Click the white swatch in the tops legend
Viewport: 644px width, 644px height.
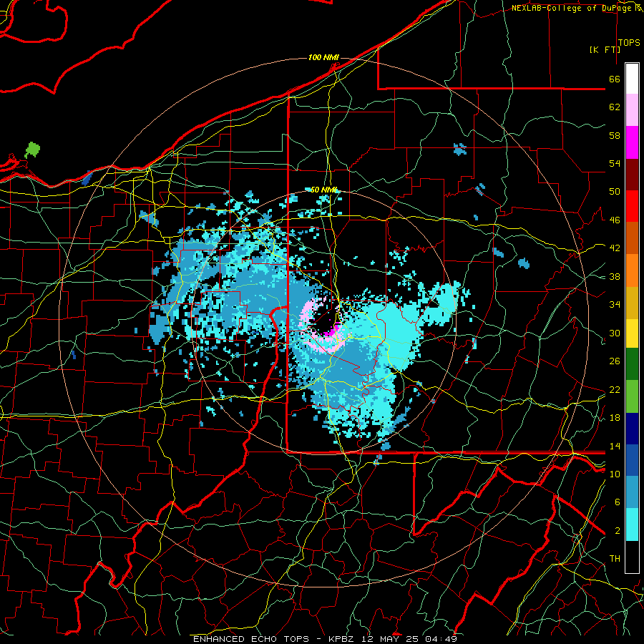[x=632, y=79]
